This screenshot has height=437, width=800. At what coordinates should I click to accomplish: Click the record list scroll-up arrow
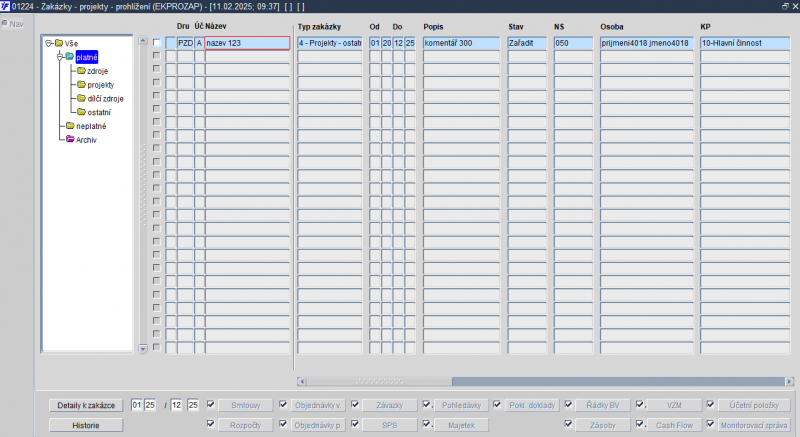[143, 41]
